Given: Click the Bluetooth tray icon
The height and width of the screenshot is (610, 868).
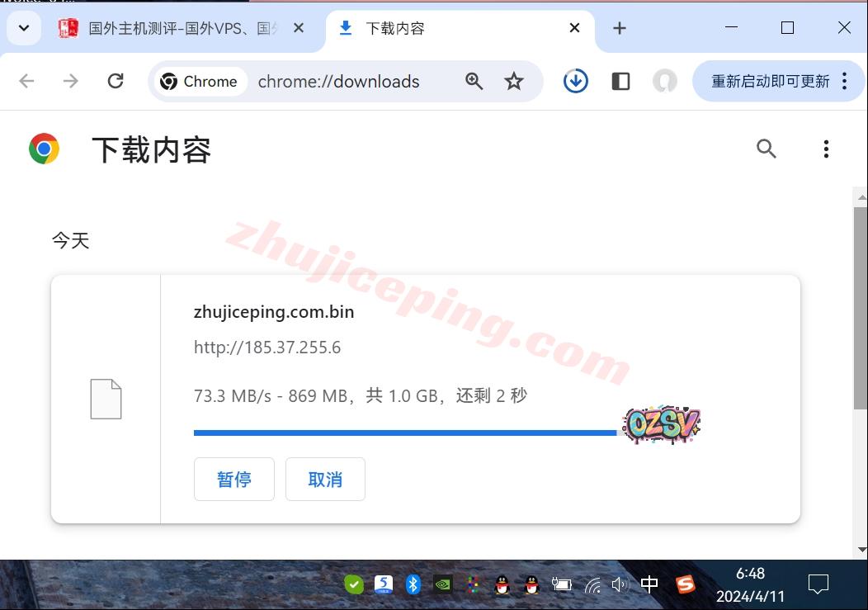Looking at the screenshot, I should coord(413,584).
